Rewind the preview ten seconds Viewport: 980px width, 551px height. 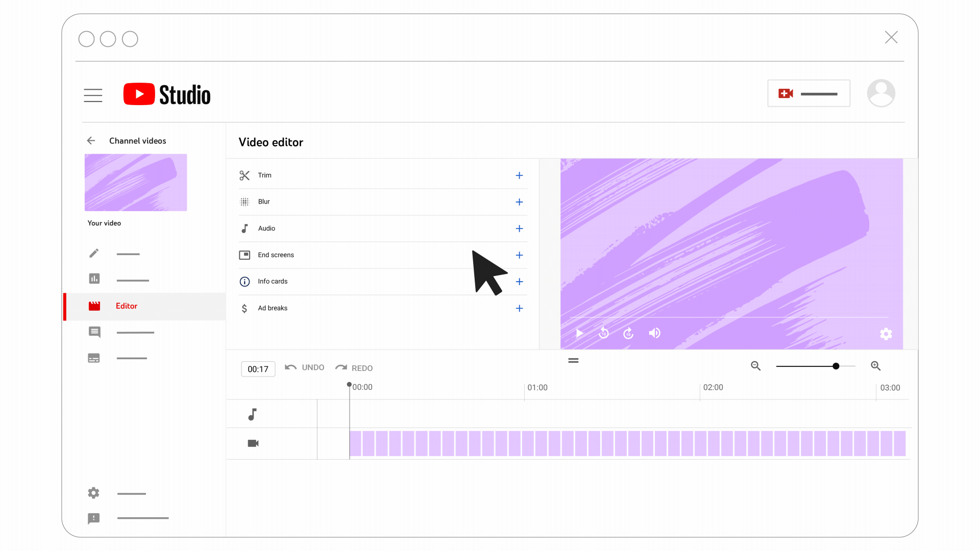[x=604, y=333]
